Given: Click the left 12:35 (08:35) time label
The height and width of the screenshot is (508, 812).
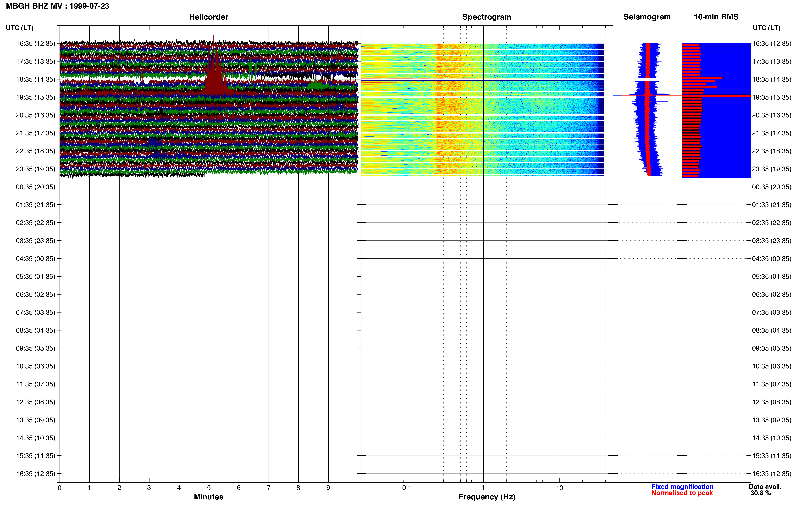Looking at the screenshot, I should tap(36, 402).
